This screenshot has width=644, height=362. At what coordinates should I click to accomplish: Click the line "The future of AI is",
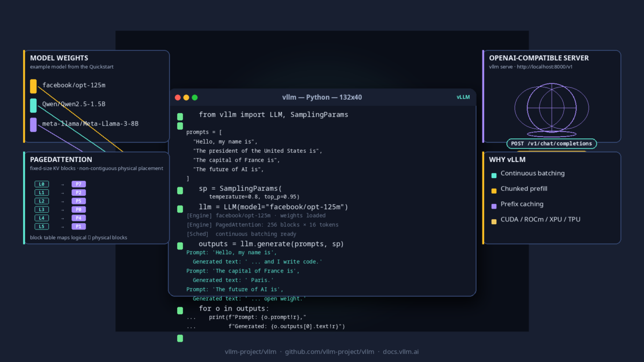point(229,169)
